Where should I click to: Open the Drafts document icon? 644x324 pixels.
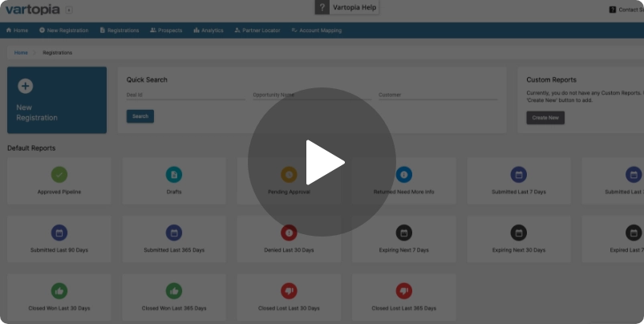tap(174, 175)
